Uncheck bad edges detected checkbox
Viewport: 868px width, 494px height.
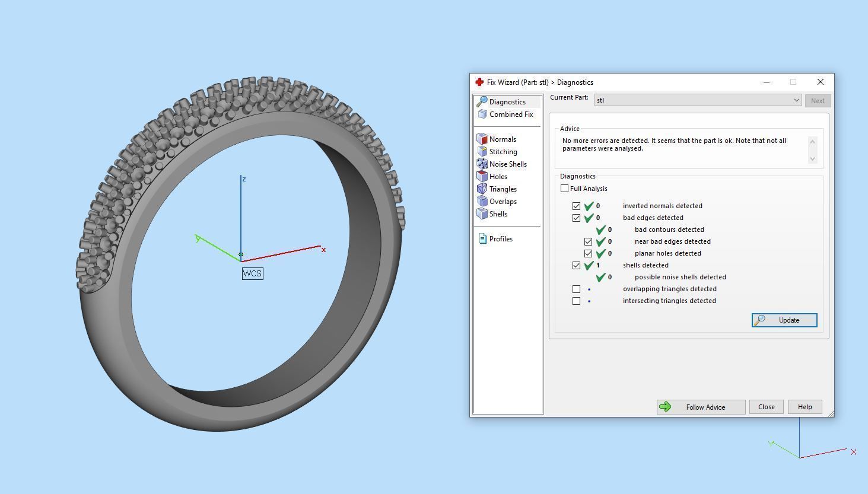tap(576, 218)
